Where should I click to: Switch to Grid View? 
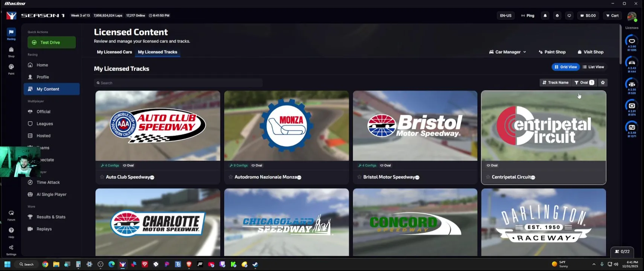(x=566, y=67)
